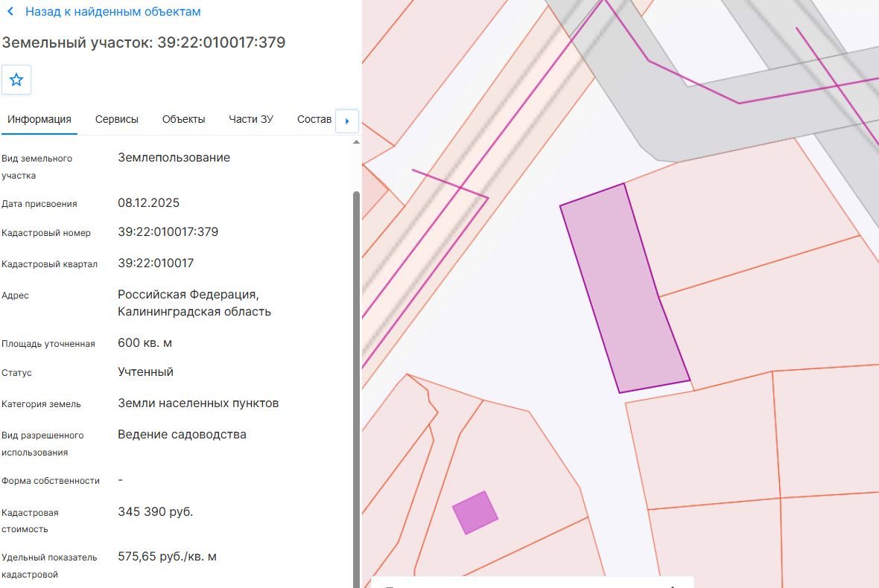
Task: Click the value Ведение садоводства
Action: [x=183, y=435]
